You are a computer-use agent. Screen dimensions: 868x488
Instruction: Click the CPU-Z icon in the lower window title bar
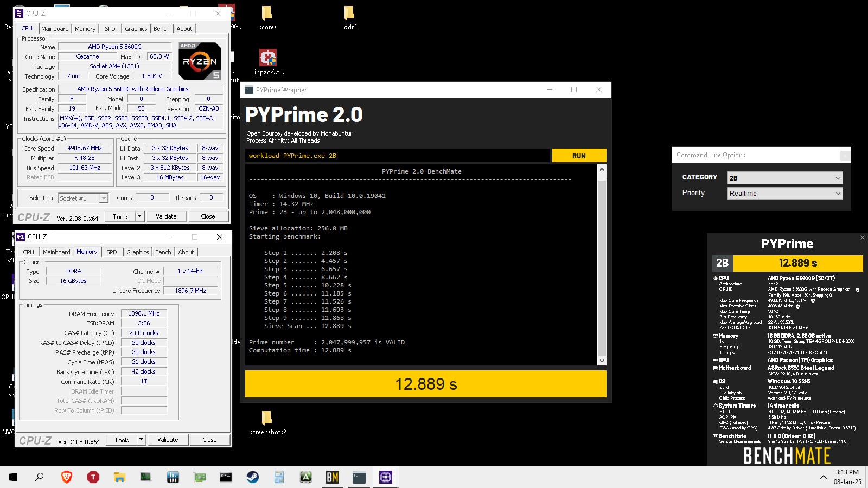tap(21, 236)
